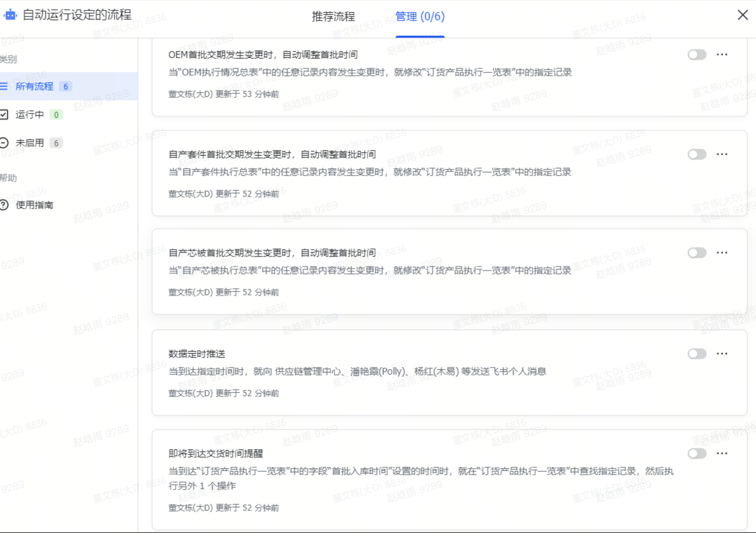The image size is (756, 533).
Task: Show 未启用 flows in sidebar
Action: (30, 143)
